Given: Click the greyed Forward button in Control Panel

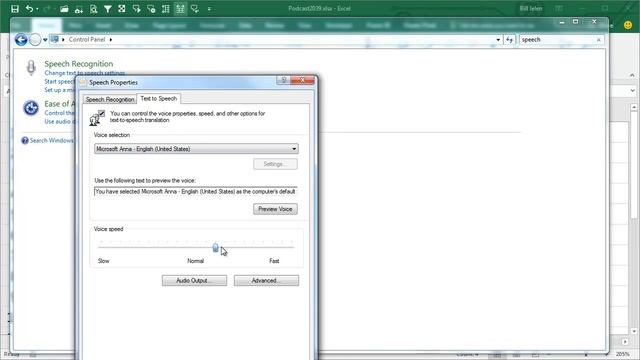Looking at the screenshot, I should coord(35,40).
